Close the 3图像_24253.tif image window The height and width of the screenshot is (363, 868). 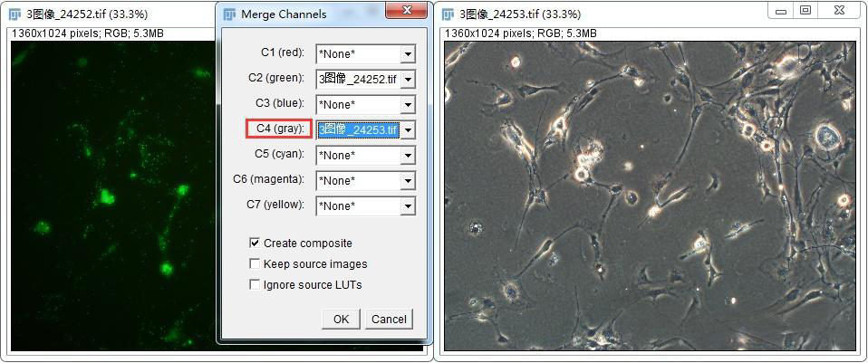click(x=838, y=10)
